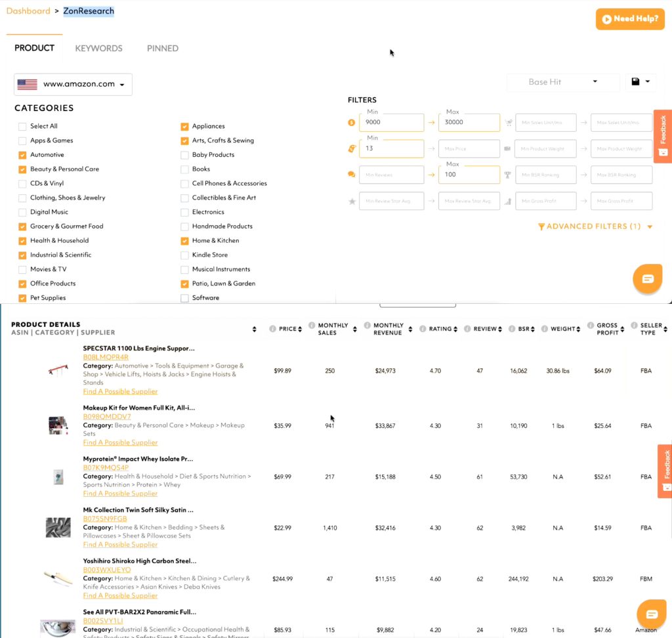
Task: Open the chat bubble beside the results table
Action: coord(652,614)
